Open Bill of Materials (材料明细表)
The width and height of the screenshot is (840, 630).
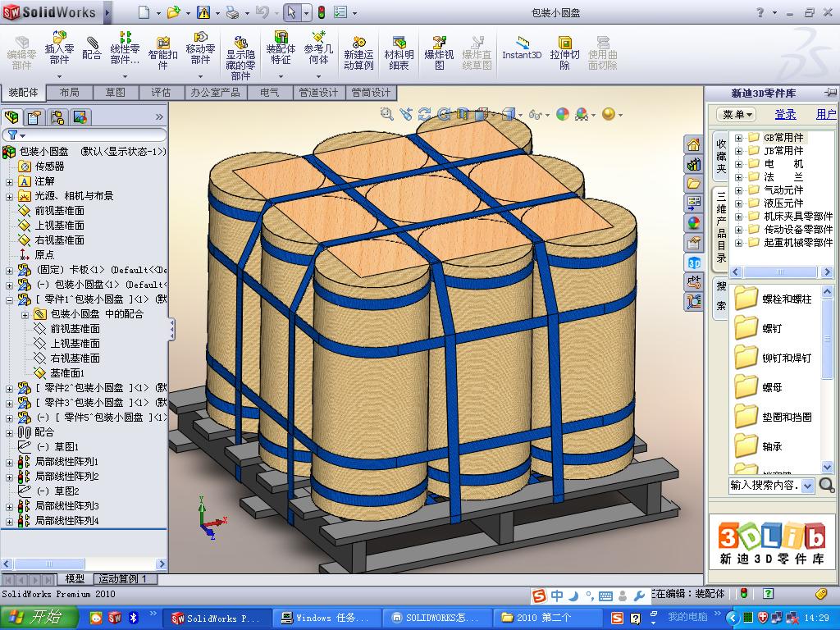(399, 53)
